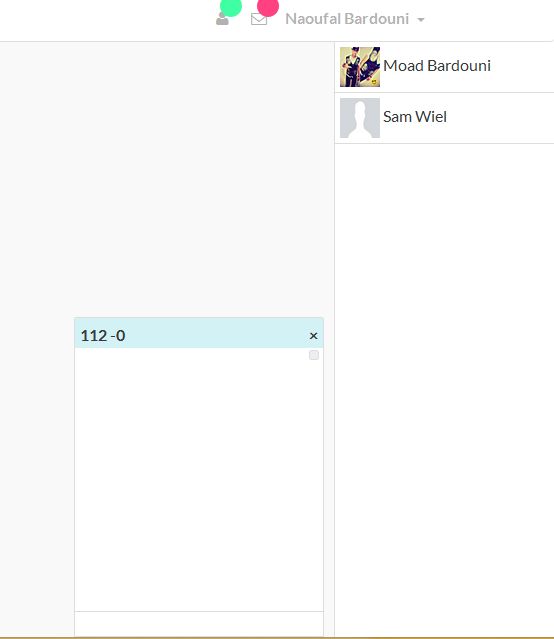
Task: Open friend requests person icon
Action: click(x=222, y=19)
